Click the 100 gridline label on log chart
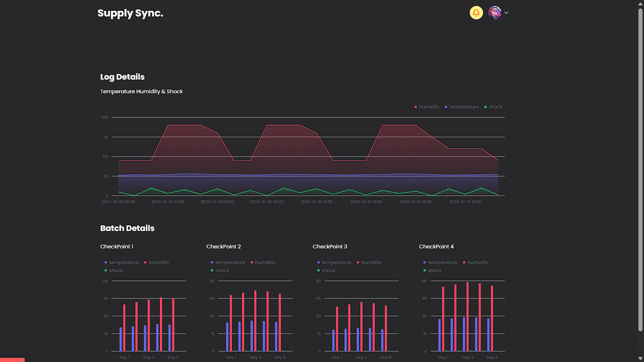Viewport: 644px width, 362px height. [105, 117]
